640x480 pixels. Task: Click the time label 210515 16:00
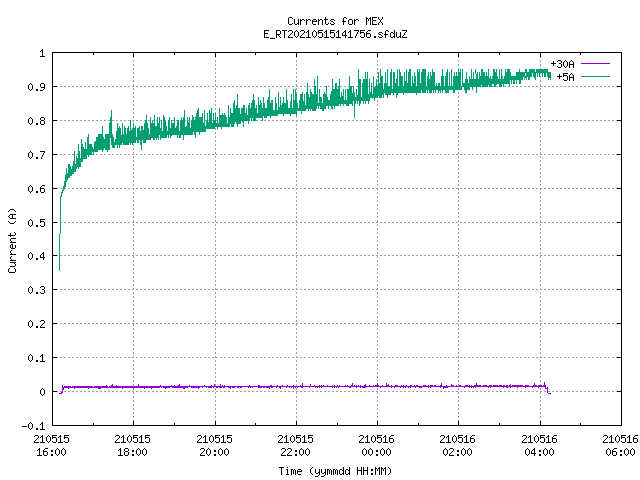[x=51, y=445]
